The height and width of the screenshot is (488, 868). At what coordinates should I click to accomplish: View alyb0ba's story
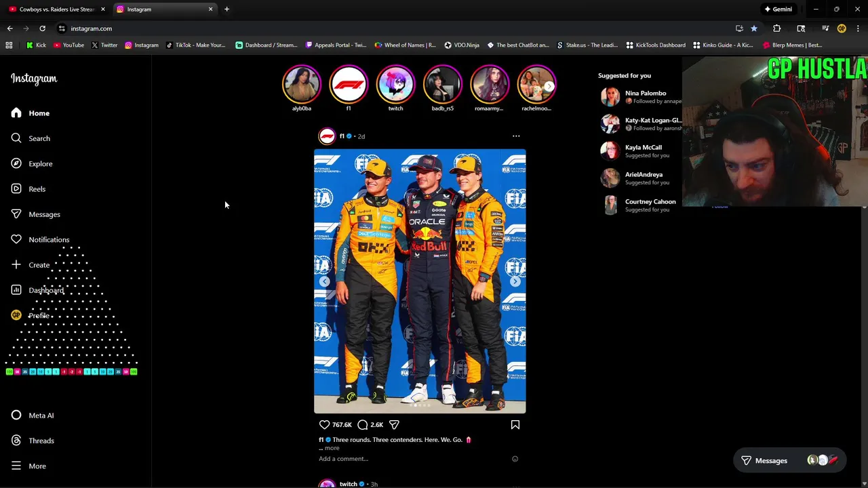tap(302, 84)
